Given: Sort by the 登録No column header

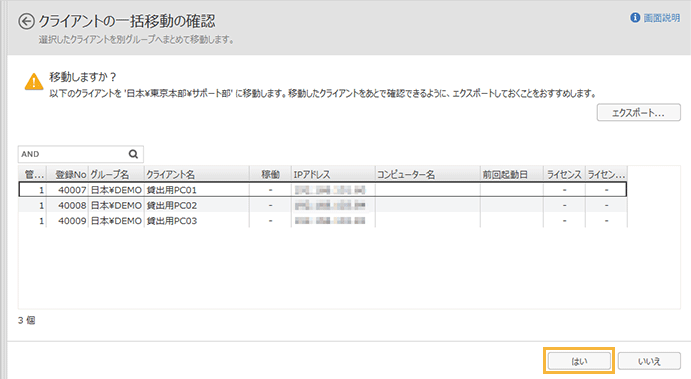Looking at the screenshot, I should pos(67,175).
